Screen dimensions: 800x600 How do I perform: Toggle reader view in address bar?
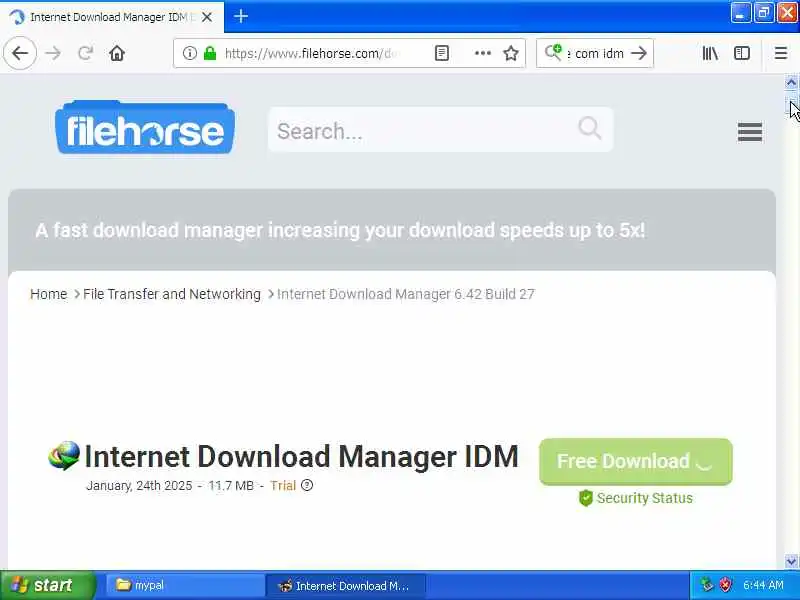pos(442,53)
